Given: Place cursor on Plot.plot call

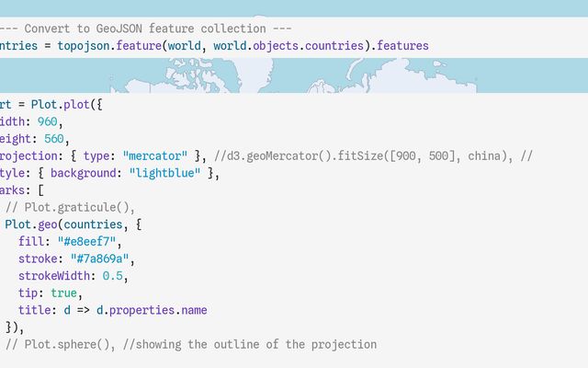Looking at the screenshot, I should coord(64,103).
